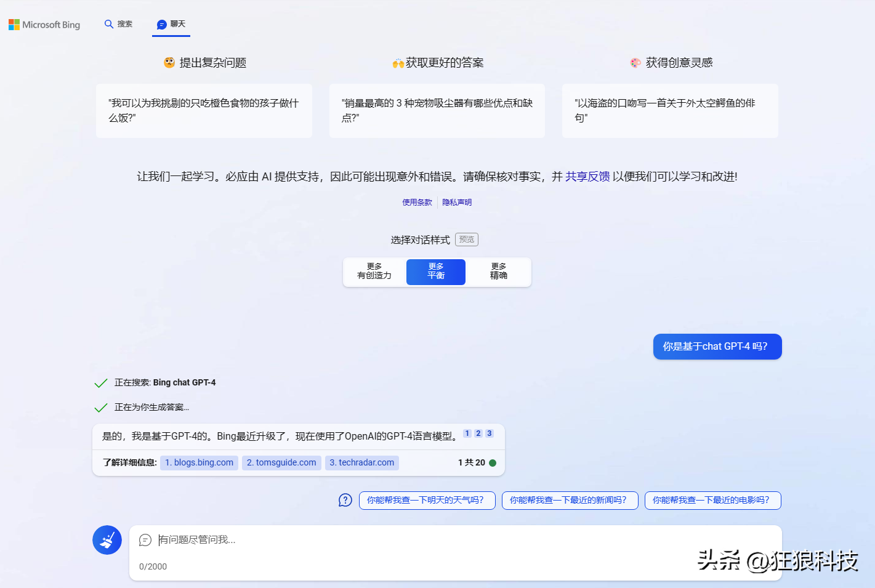Image resolution: width=875 pixels, height=588 pixels.
Task: Click the user message 你是基于chat GPT-4 吗?
Action: (717, 347)
